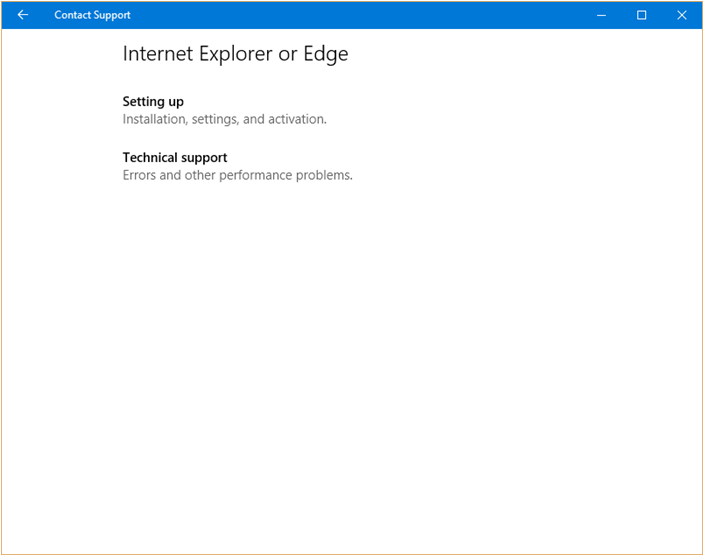
Task: Open the Setting up support option
Action: click(153, 102)
